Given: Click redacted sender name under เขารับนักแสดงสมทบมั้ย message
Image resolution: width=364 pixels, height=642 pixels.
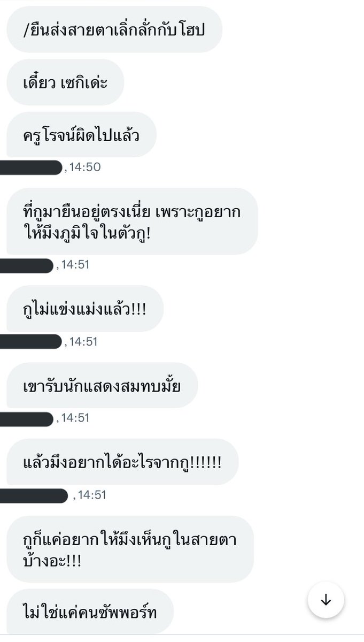Looking at the screenshot, I should tap(27, 418).
